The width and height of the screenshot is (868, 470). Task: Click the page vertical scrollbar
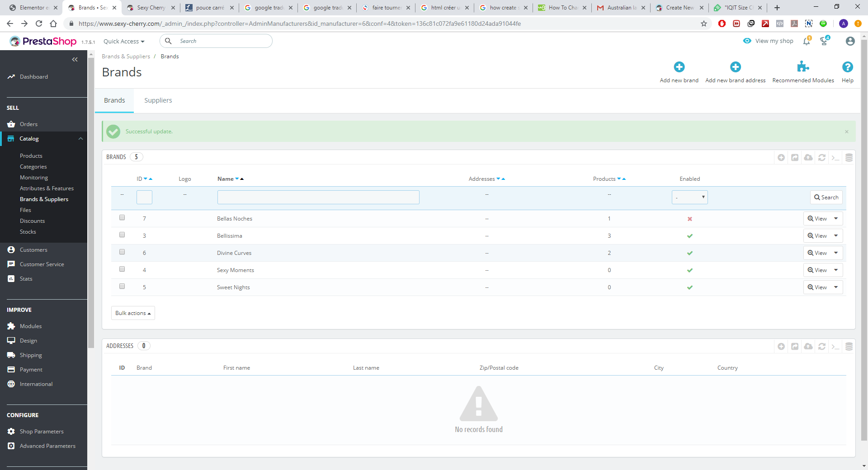864,240
